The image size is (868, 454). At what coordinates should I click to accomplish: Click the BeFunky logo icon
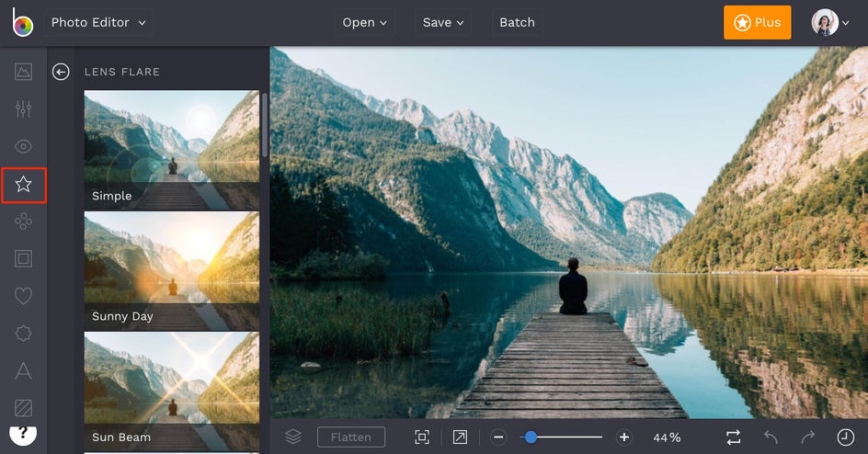pyautogui.click(x=23, y=23)
